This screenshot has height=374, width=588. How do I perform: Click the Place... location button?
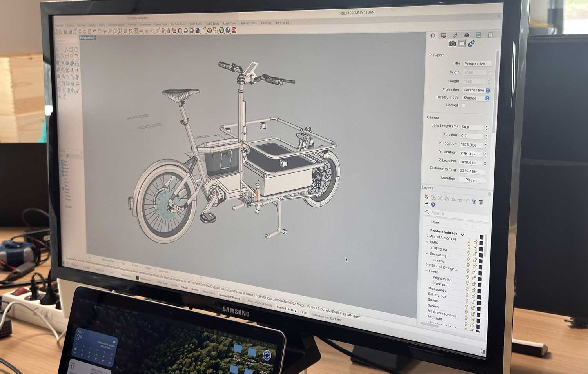(x=472, y=180)
